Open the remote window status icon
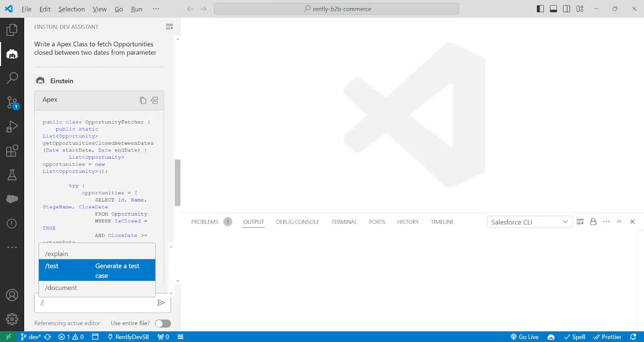Screen dimensions: 644x342 click(x=8, y=337)
